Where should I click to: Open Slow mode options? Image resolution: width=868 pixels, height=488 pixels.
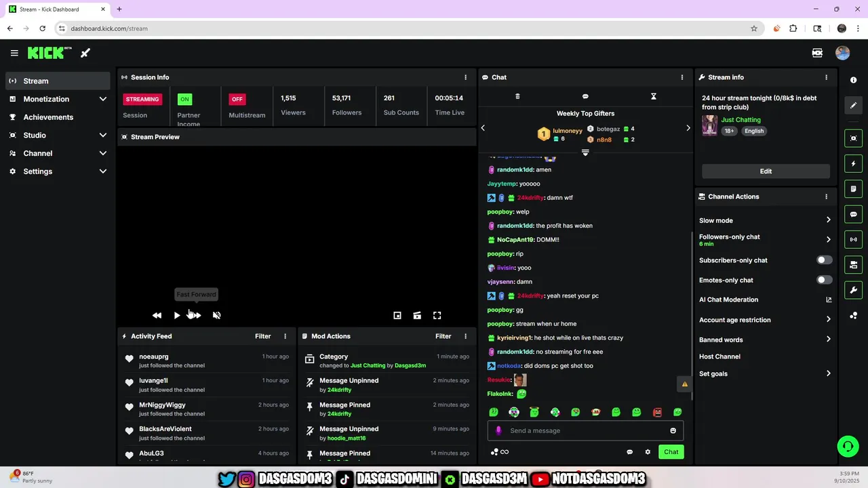(x=765, y=220)
